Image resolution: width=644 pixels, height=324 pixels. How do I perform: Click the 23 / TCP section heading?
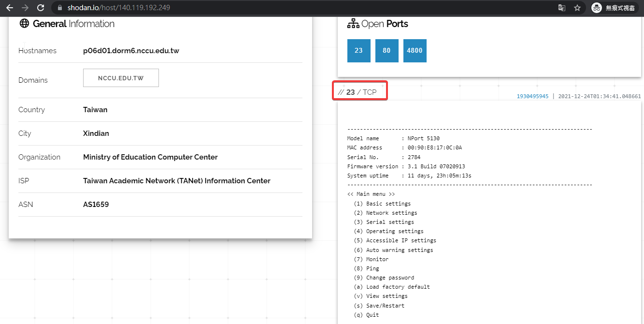(x=357, y=92)
